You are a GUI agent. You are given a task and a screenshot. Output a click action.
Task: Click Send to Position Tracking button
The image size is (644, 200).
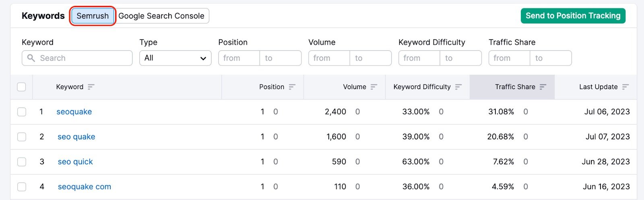pos(573,16)
